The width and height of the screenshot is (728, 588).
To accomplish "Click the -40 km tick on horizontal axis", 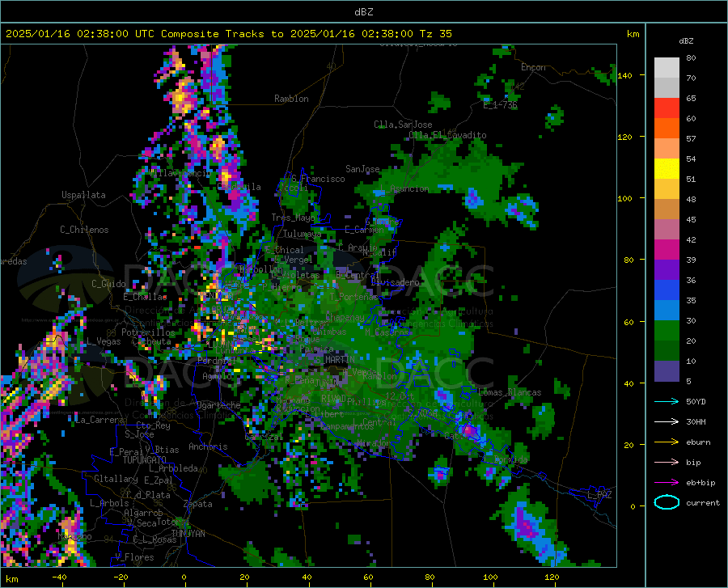I will tap(59, 577).
